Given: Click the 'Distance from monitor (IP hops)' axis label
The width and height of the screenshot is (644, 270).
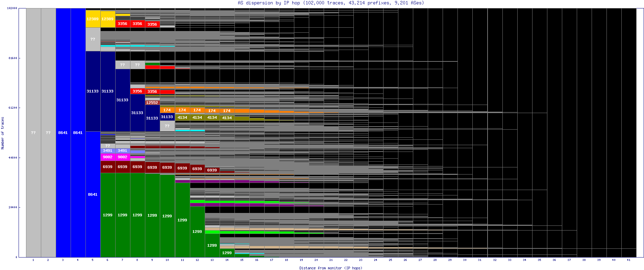Looking at the screenshot, I should pos(331,268).
